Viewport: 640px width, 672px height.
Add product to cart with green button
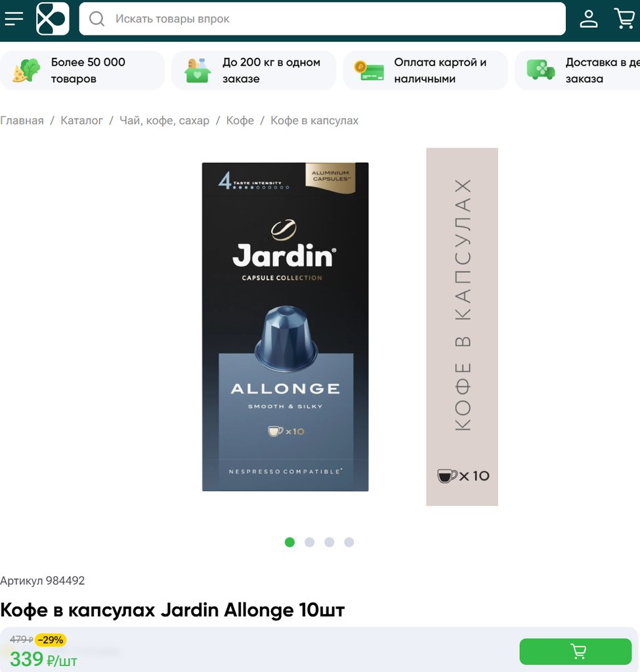pos(575,652)
